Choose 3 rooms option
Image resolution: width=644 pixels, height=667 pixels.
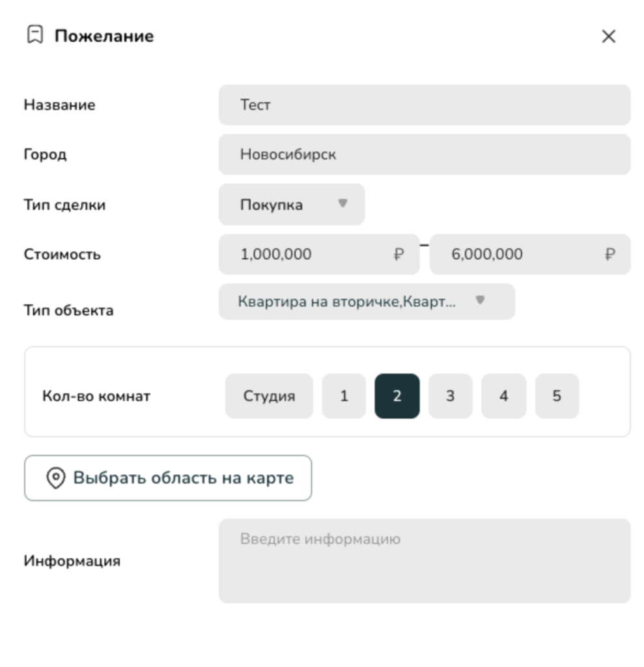pos(450,396)
